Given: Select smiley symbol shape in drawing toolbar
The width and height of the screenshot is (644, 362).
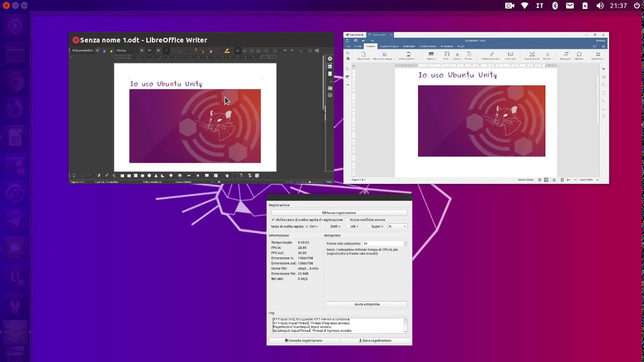Looking at the screenshot, I should coord(180,175).
